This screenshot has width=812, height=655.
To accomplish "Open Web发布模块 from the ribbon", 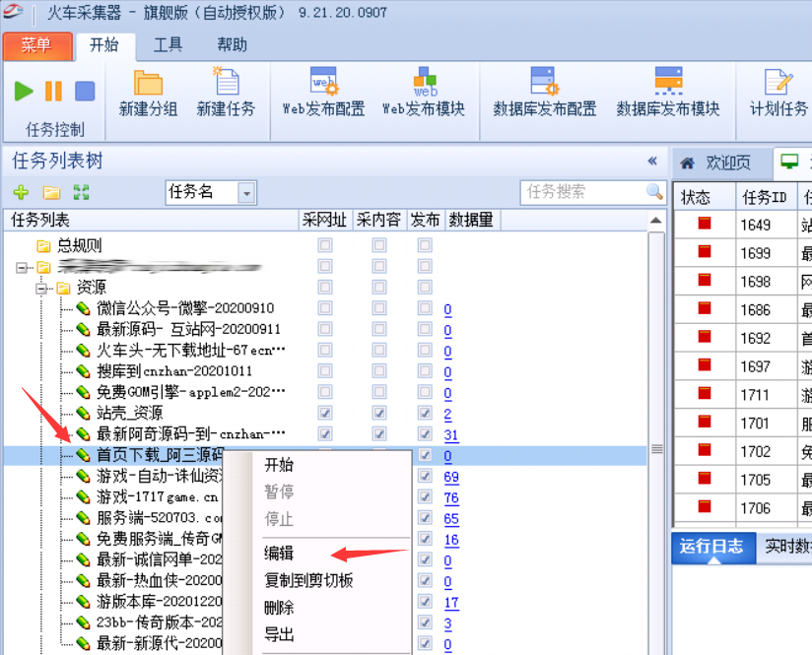I will pos(424,83).
